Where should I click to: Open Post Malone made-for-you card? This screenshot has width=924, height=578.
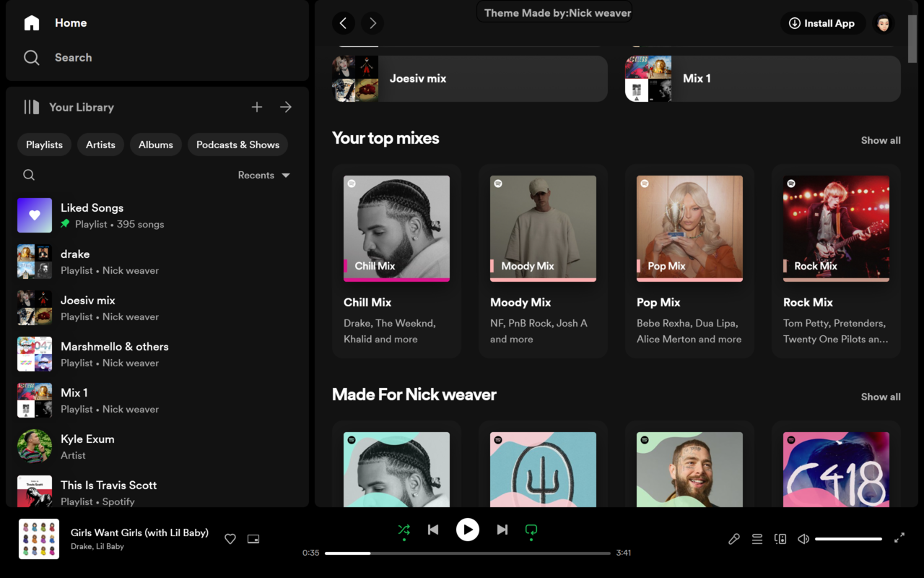689,464
